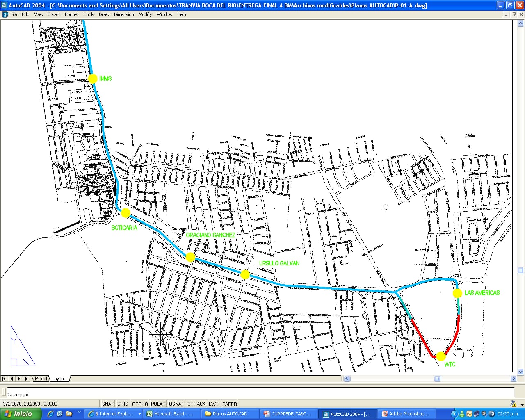Launch Internet Explorer from quick launch
This screenshot has width=525, height=420.
(x=50, y=414)
